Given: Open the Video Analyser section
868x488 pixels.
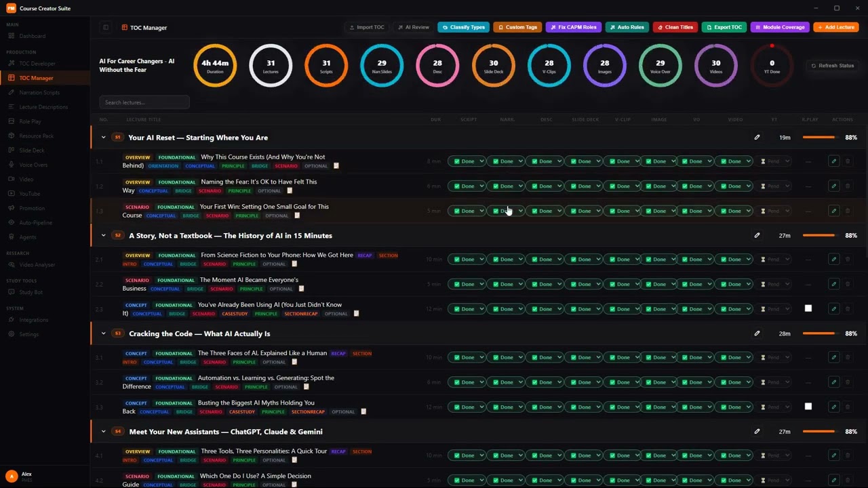Looking at the screenshot, I should pos(45,265).
